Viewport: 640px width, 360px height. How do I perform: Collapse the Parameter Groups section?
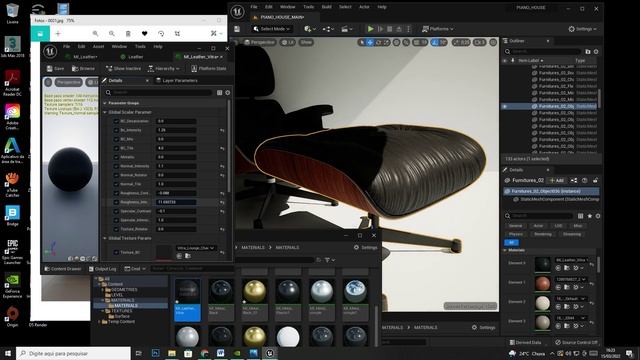click(105, 103)
